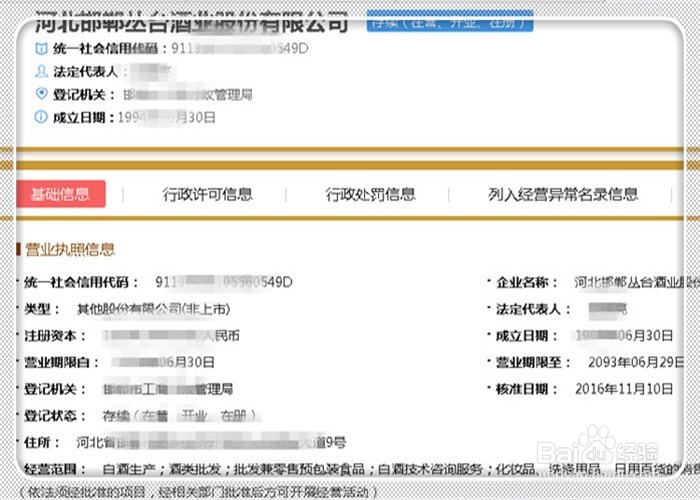Click the 登记状态 label

54,416
